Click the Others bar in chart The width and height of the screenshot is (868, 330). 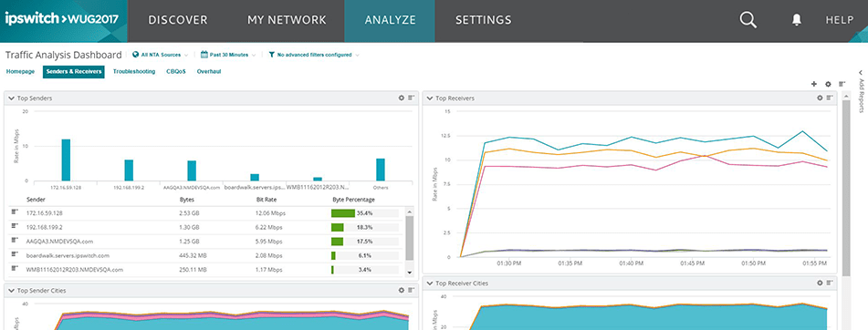pos(381,170)
